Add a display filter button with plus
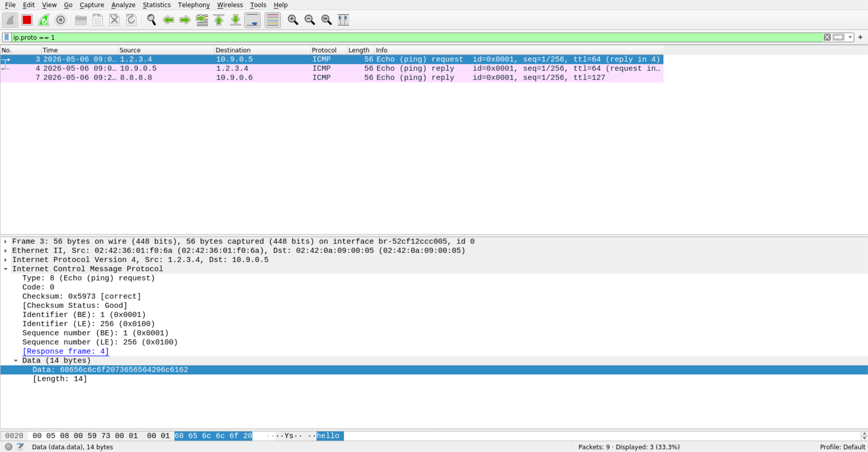This screenshot has height=452, width=868. coord(860,37)
